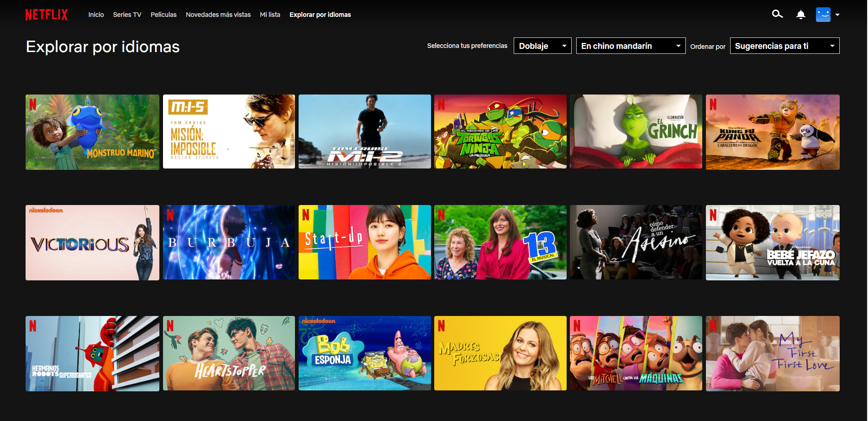The width and height of the screenshot is (868, 421).
Task: Click the Selecciona tus preferencias label
Action: [467, 46]
